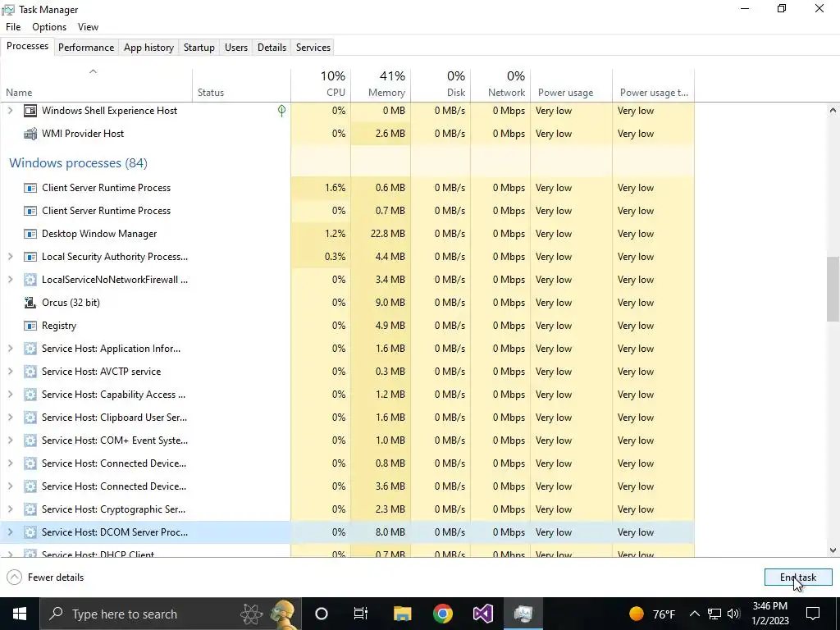840x630 pixels.
Task: Switch to the Services tab
Action: pos(313,48)
